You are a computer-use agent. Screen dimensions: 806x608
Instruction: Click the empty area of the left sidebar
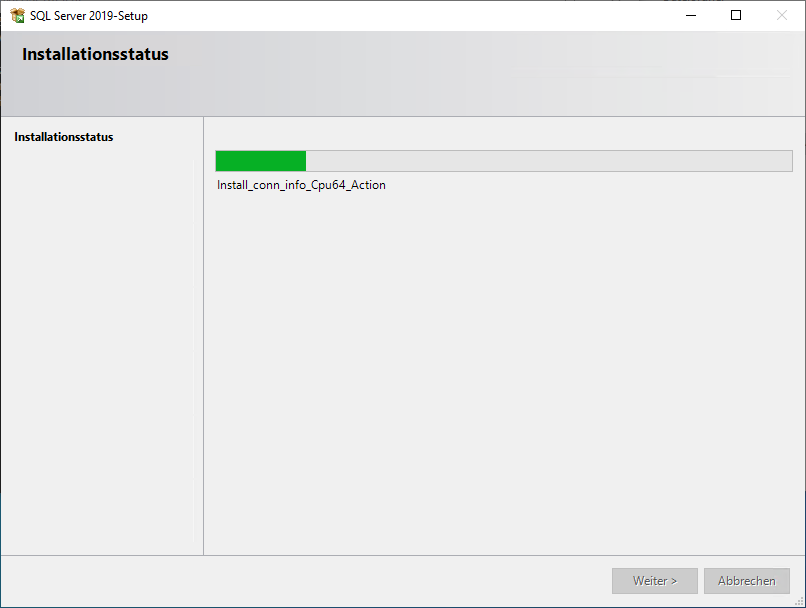100,350
